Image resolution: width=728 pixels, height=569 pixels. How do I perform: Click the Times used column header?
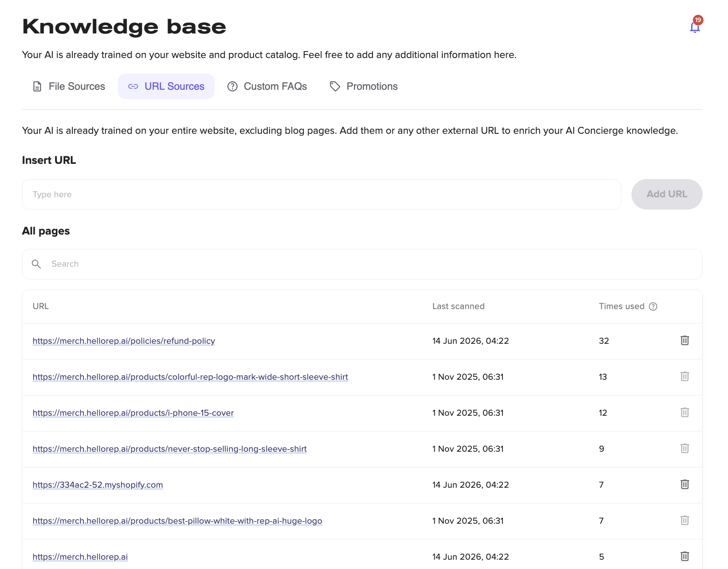tap(621, 307)
